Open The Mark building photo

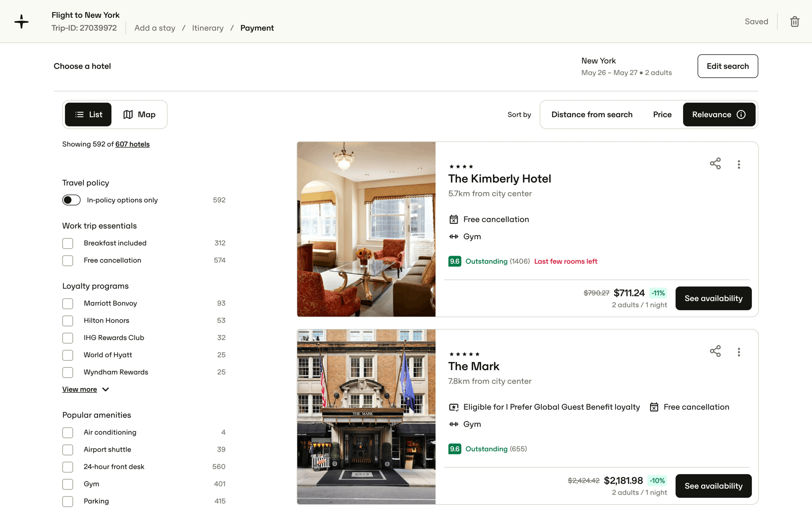pyautogui.click(x=366, y=417)
